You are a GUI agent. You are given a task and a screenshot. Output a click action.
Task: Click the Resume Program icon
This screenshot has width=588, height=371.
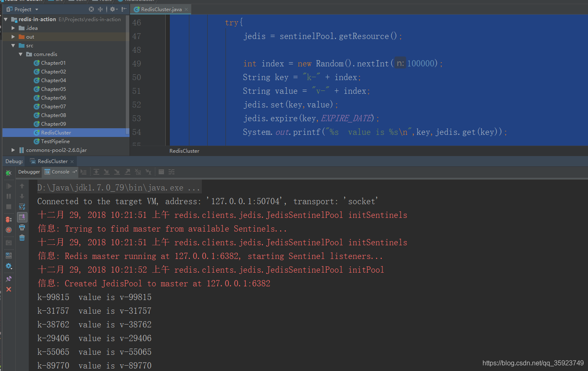(x=9, y=186)
